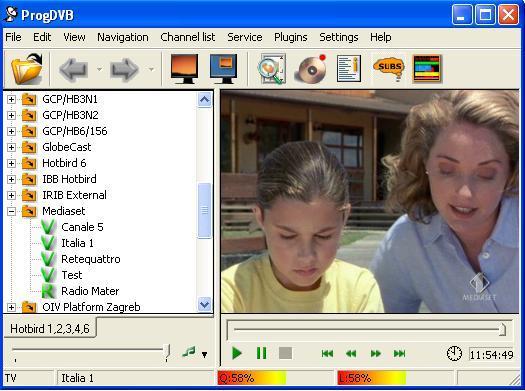The height and width of the screenshot is (391, 525).
Task: Click the channel list scrollbar thumb
Action: 204,211
